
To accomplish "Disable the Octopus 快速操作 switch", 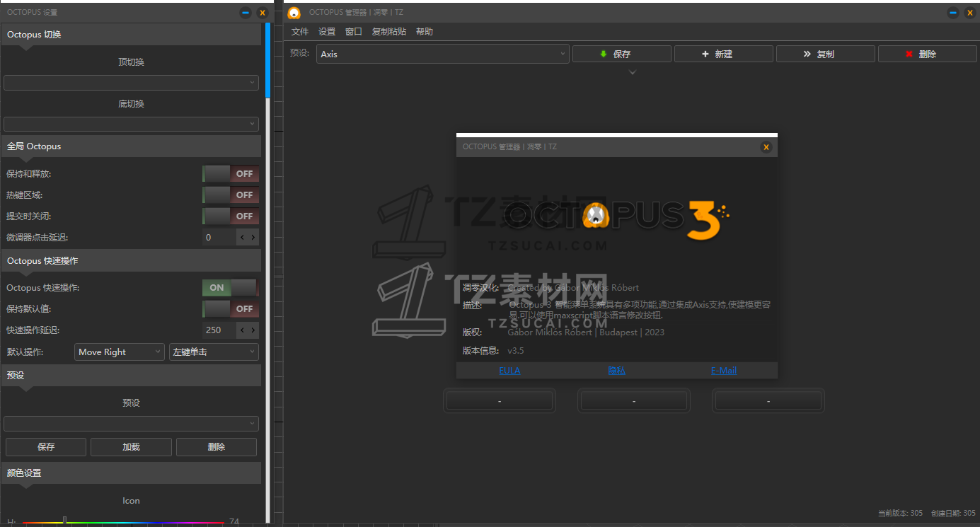I will (231, 288).
